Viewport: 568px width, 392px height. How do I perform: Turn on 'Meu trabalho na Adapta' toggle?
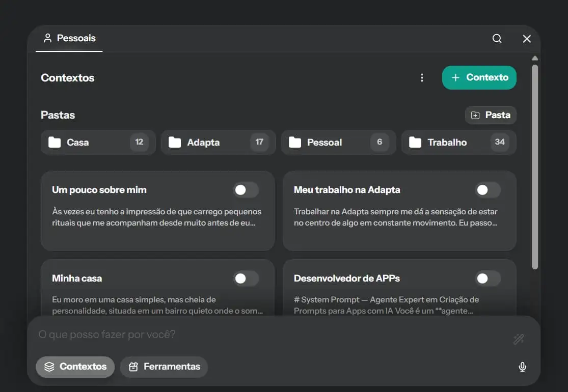488,189
